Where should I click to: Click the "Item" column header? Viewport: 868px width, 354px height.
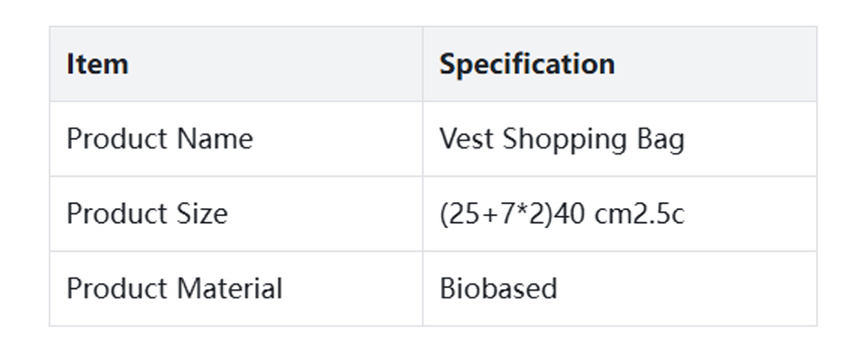(x=97, y=64)
